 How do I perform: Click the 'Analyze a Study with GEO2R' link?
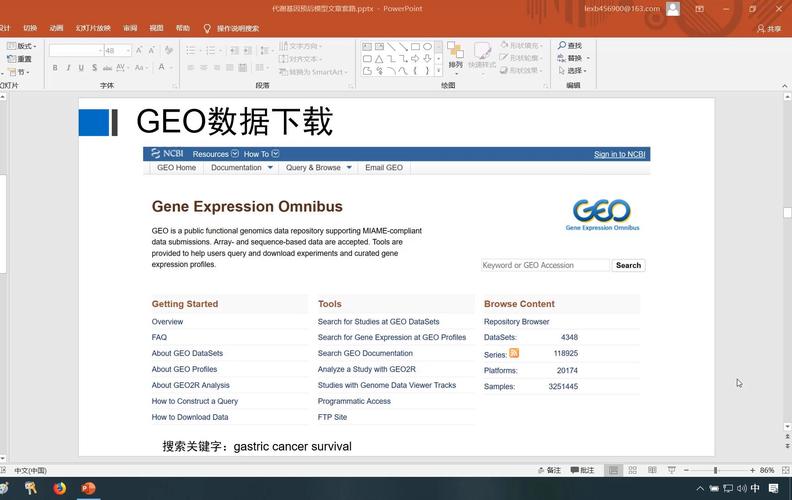(367, 369)
